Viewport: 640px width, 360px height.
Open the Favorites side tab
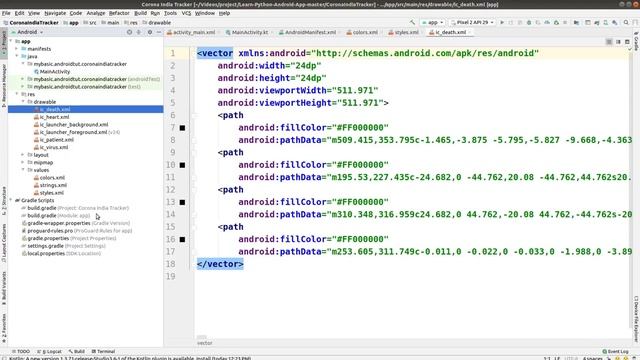(x=4, y=328)
